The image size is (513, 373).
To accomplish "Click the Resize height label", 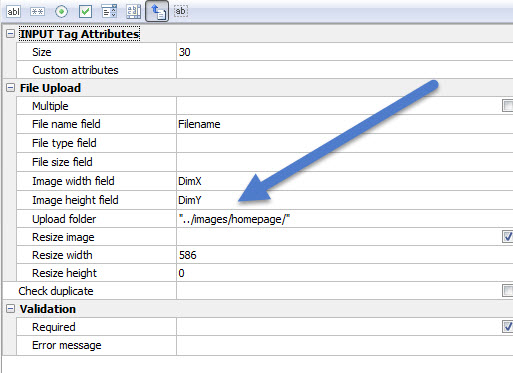I will 64,273.
